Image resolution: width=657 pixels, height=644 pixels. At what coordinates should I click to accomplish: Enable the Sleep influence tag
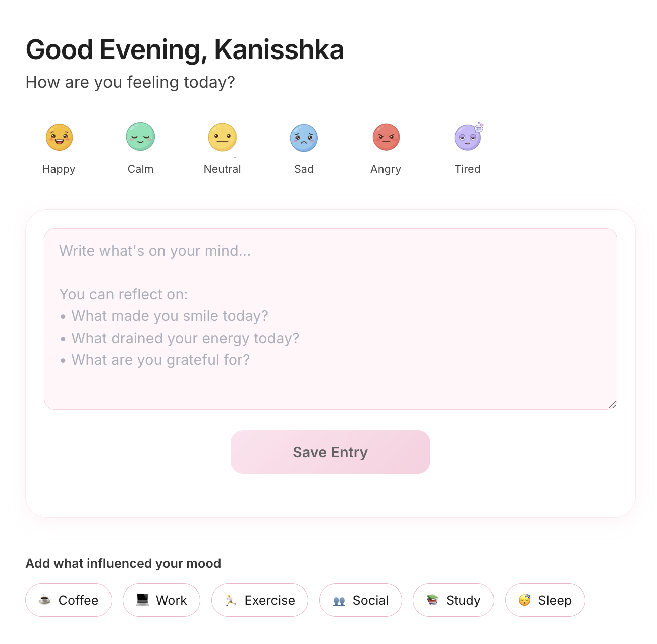click(x=545, y=600)
